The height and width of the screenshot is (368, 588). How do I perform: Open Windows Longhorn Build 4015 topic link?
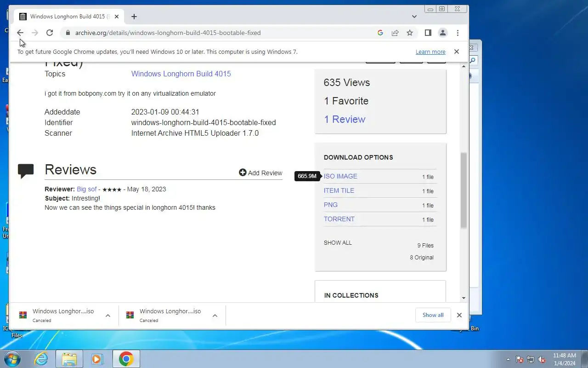pyautogui.click(x=181, y=74)
